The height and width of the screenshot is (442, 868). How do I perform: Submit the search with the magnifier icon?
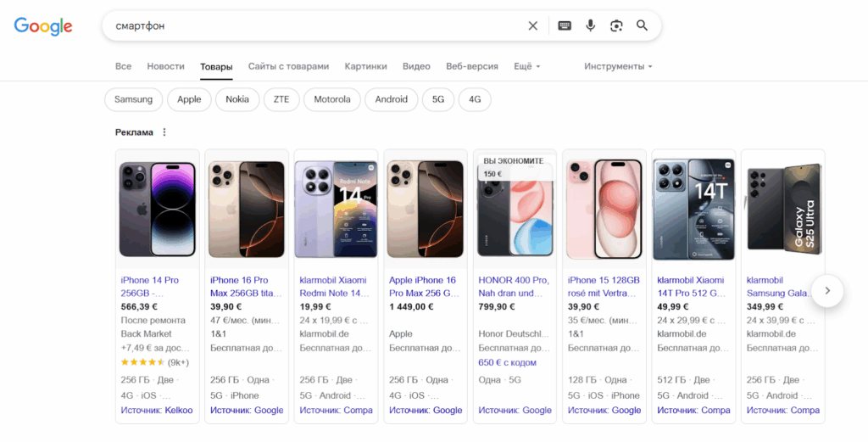[x=642, y=25]
